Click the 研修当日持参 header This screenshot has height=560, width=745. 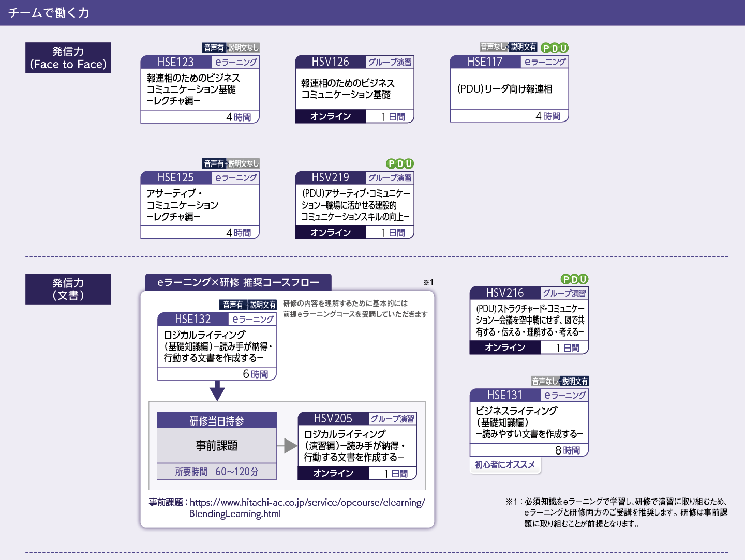[217, 420]
